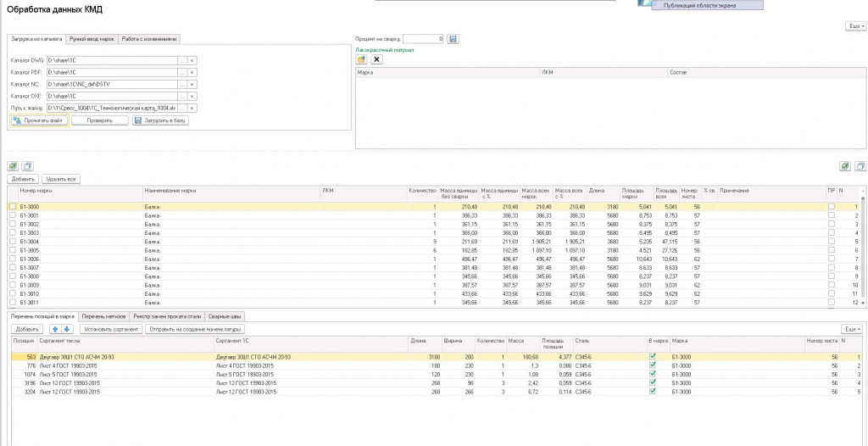Browse for the Каталог DXF folder via ellipsis
The image size is (868, 446).
(182, 97)
